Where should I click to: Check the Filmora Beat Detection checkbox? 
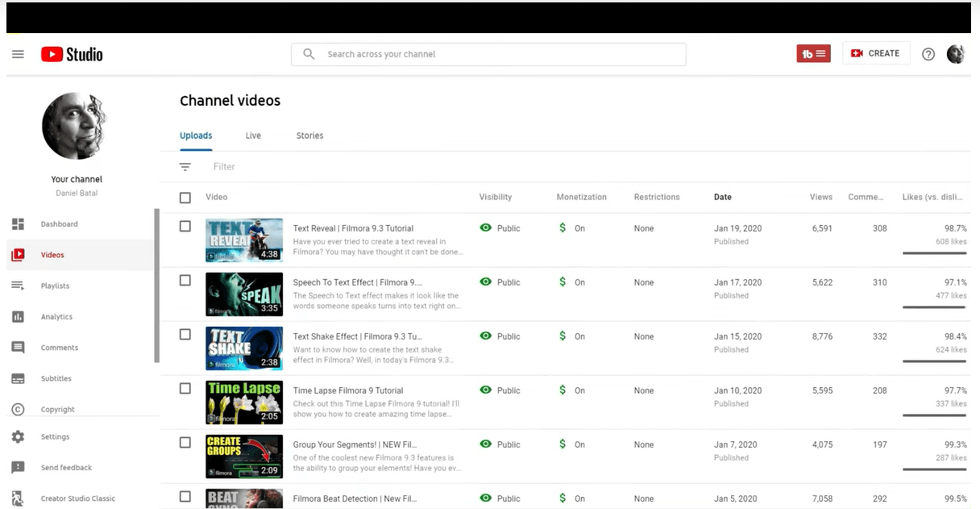point(185,497)
